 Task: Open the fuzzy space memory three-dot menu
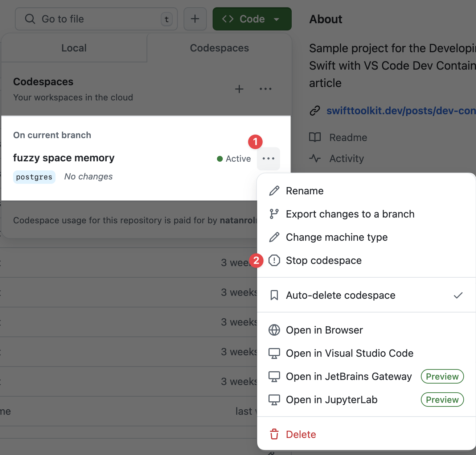pos(268,158)
